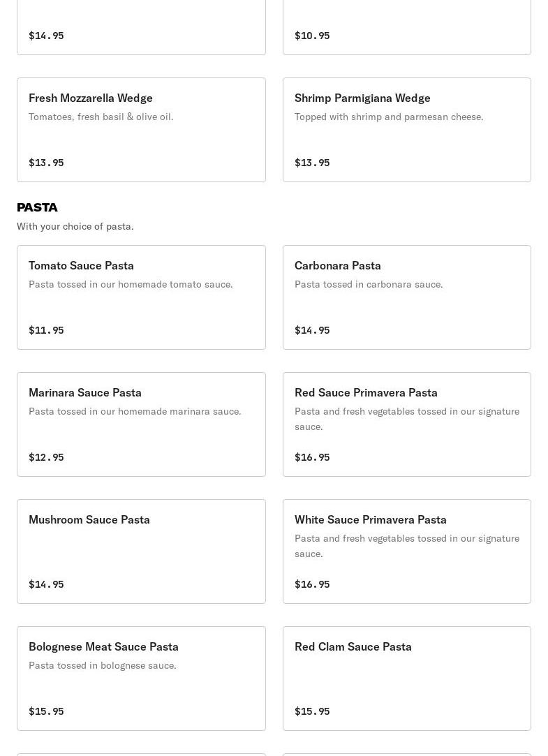Select White Sauce Primavera Pasta
This screenshot has width=548, height=756.
click(x=406, y=551)
